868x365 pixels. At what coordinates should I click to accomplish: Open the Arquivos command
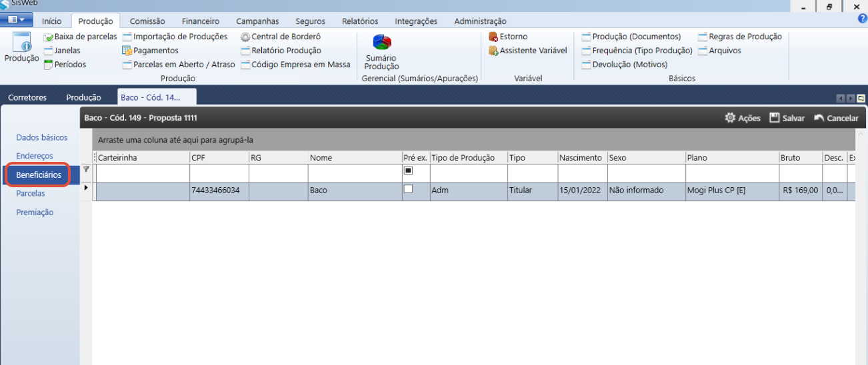coord(719,51)
